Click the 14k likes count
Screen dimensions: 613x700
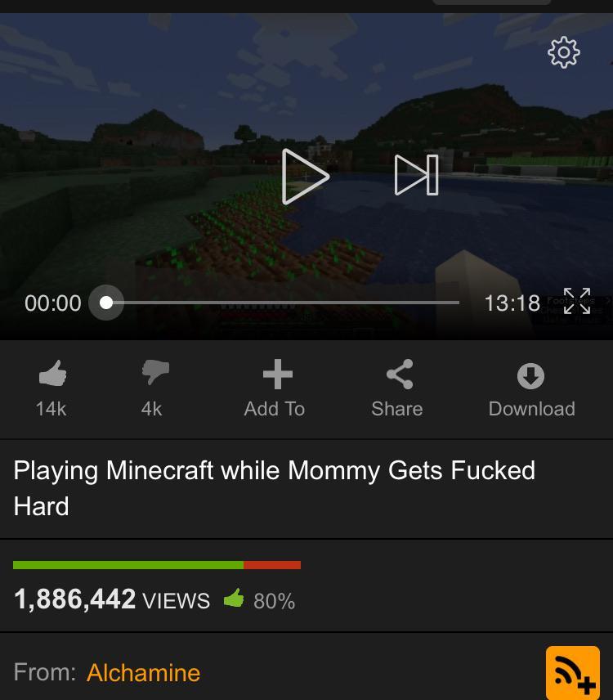[x=51, y=409]
